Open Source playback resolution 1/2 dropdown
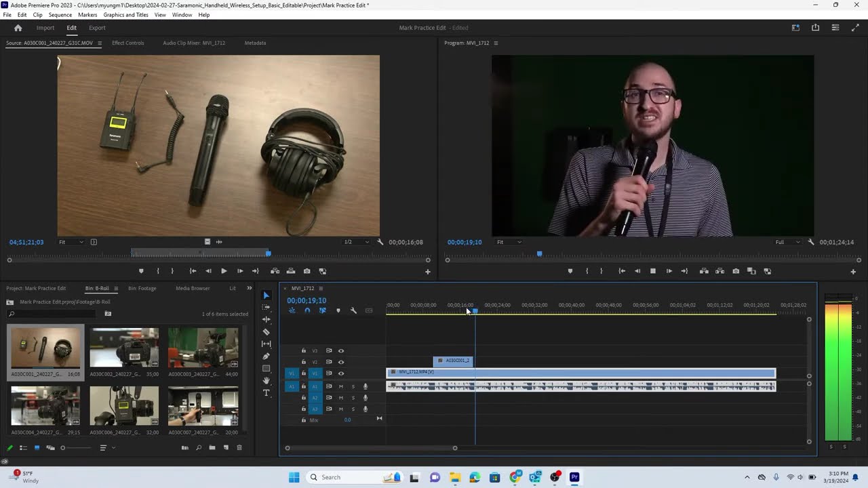This screenshot has width=868, height=488. click(x=357, y=242)
